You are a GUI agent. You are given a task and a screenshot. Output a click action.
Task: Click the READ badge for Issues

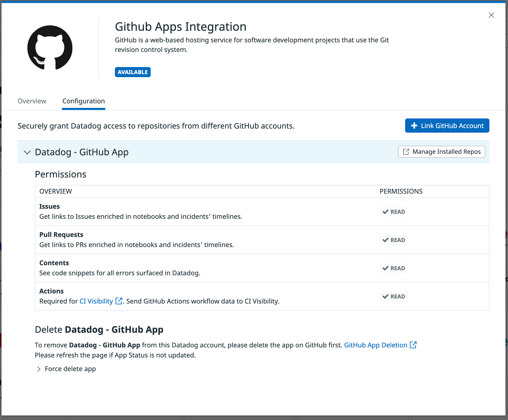click(394, 212)
